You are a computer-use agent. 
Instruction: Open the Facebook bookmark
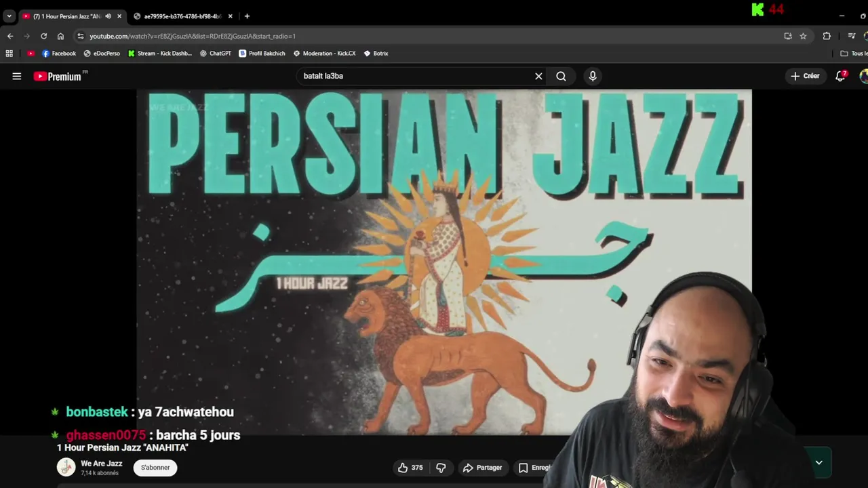click(x=59, y=54)
